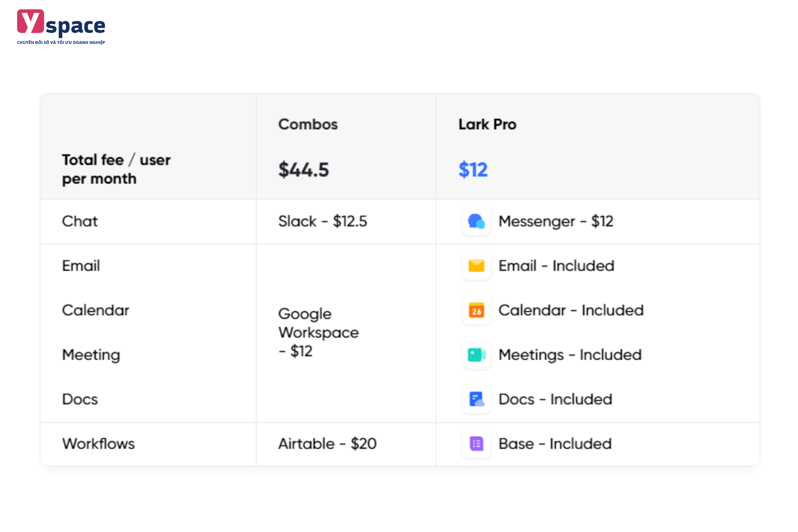Click the 'Calendar' row label in first column
798x532 pixels.
coord(95,310)
